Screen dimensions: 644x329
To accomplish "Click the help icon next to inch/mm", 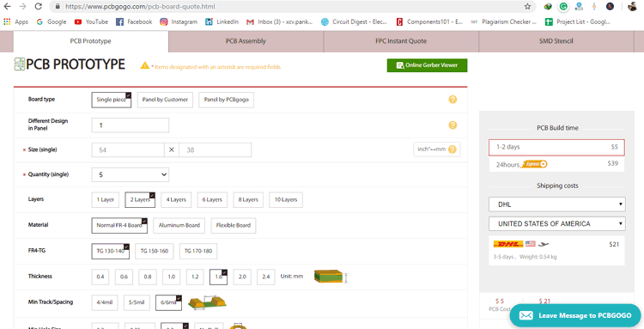I will pyautogui.click(x=453, y=149).
